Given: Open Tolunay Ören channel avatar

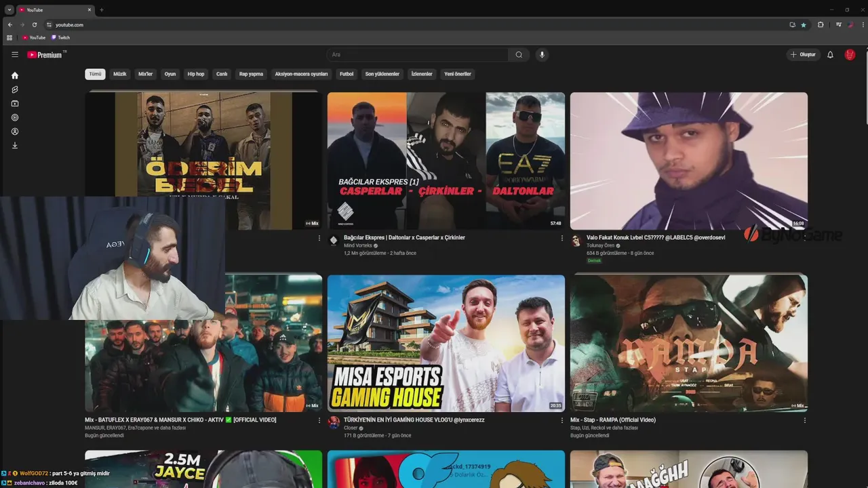Looking at the screenshot, I should point(576,241).
